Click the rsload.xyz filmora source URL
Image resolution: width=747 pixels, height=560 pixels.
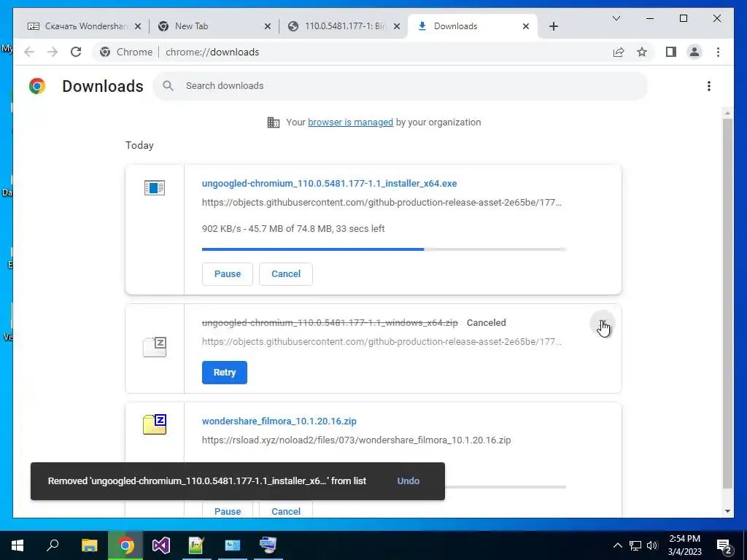pos(356,440)
